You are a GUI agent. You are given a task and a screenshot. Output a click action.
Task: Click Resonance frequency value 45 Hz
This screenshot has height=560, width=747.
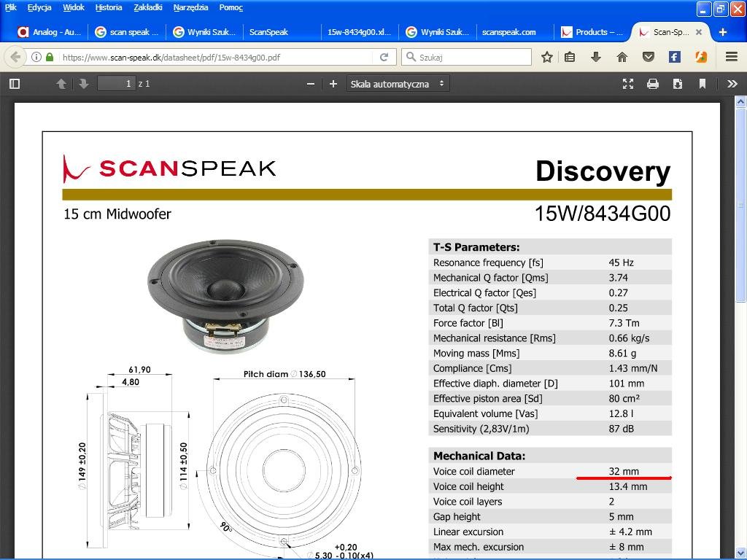[621, 262]
